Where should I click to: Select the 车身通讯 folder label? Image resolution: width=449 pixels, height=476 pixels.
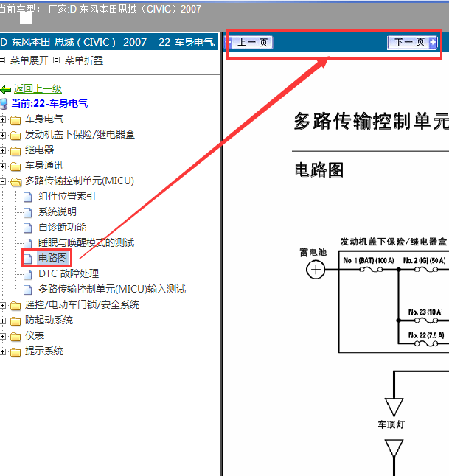click(x=44, y=166)
